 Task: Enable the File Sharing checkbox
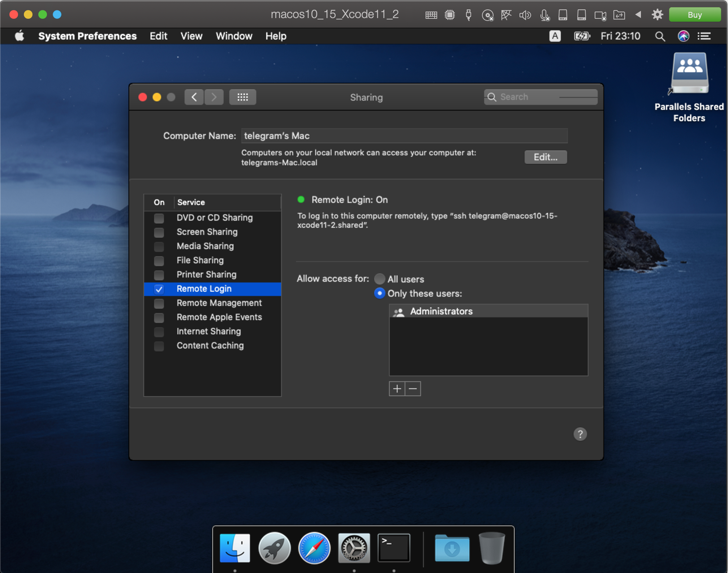pos(159,261)
